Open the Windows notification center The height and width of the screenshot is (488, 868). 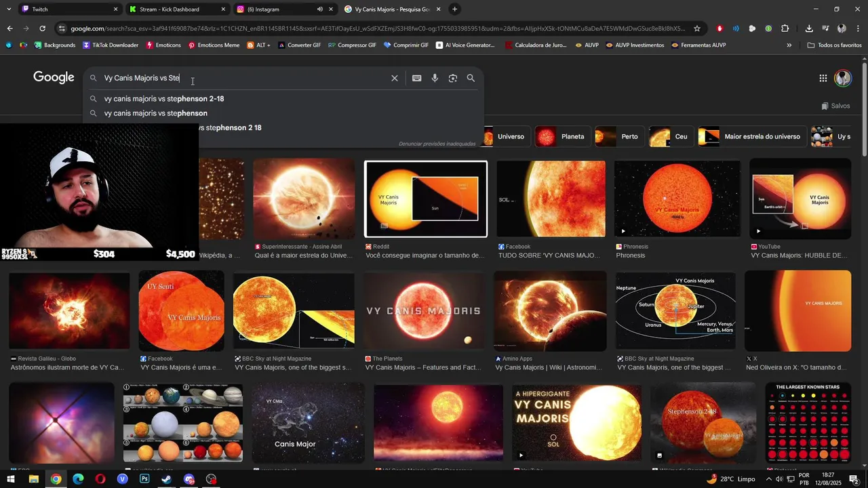(854, 479)
